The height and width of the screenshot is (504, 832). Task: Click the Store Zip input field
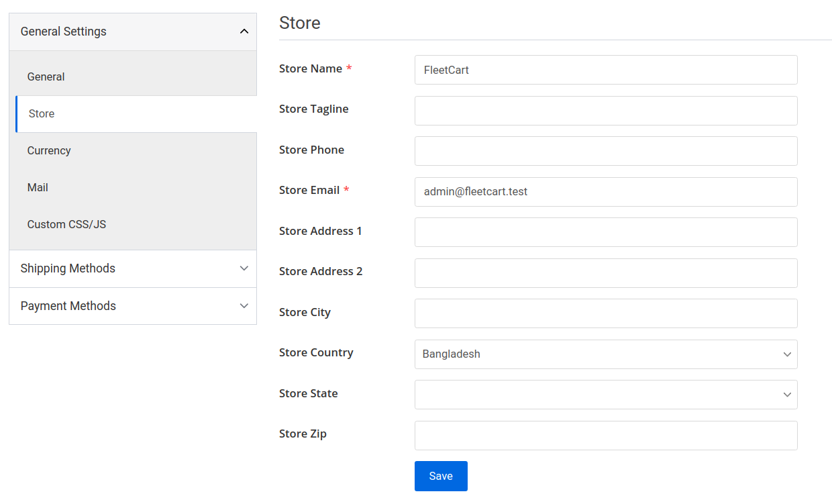coord(604,436)
